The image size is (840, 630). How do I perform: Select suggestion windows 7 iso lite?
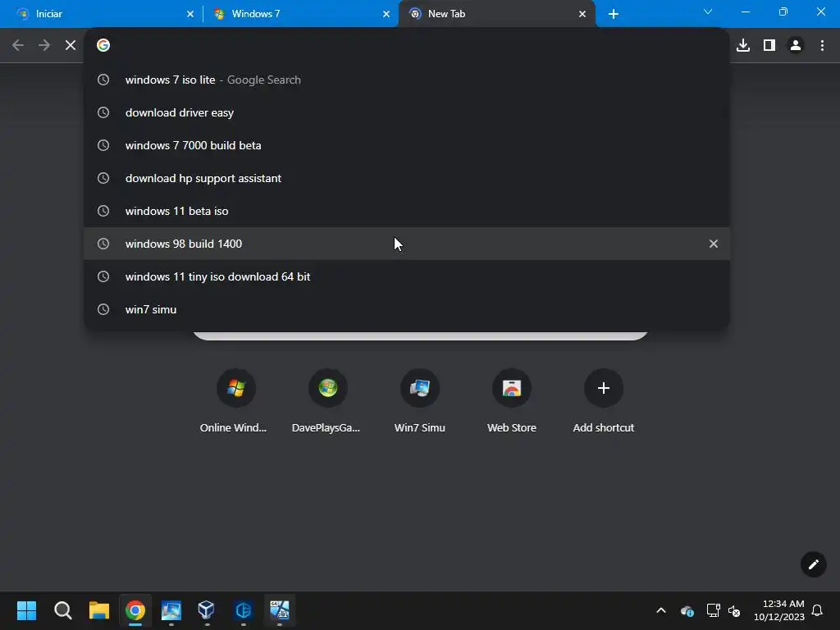(x=407, y=80)
